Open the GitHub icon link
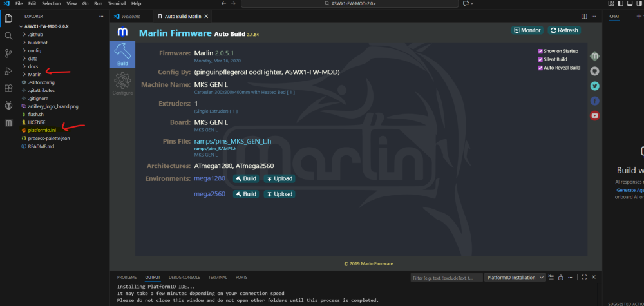This screenshot has width=644, height=306. click(594, 71)
